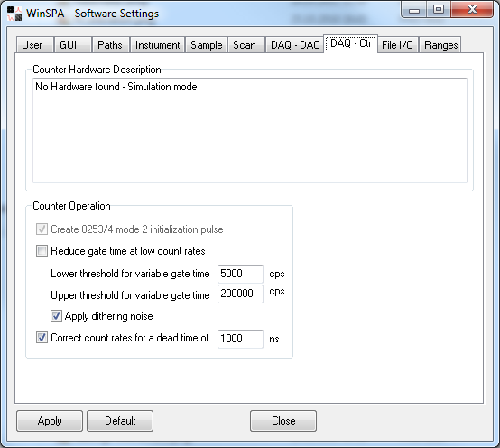This screenshot has width=500, height=448.
Task: Open the Sample settings tab
Action: pos(207,45)
